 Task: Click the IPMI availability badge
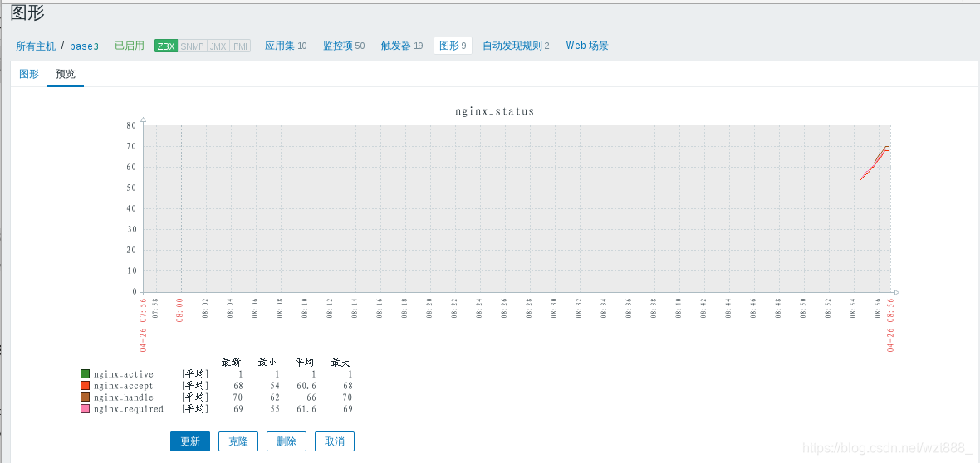240,46
